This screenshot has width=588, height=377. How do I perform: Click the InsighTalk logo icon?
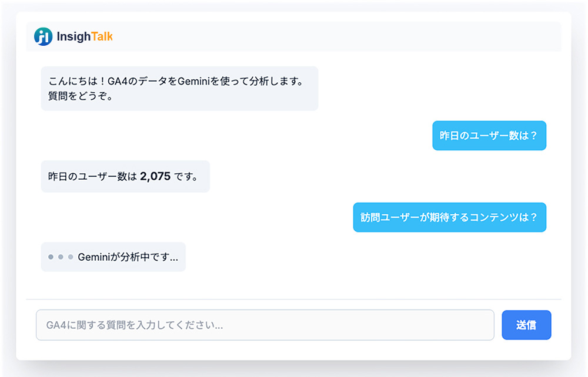point(43,36)
